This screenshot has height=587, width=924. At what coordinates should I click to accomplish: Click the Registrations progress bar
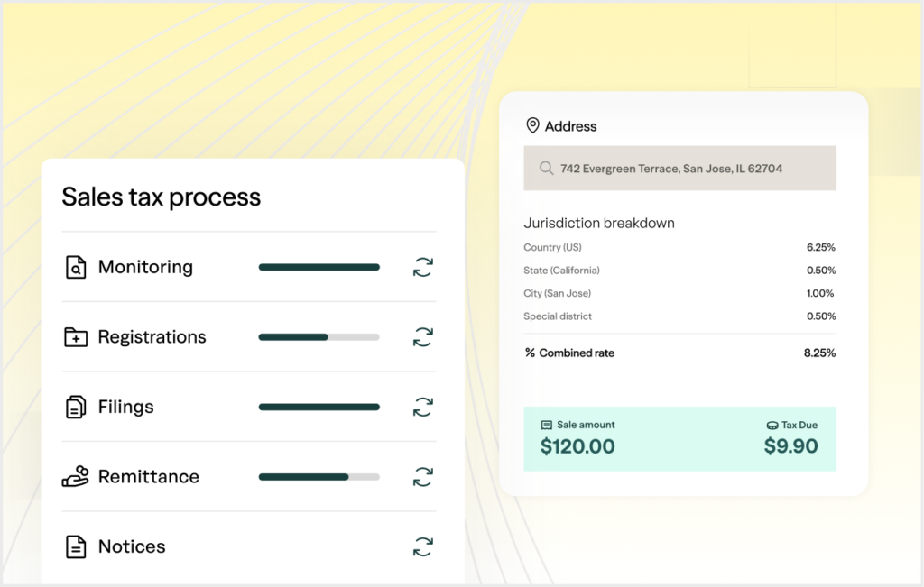pyautogui.click(x=319, y=337)
